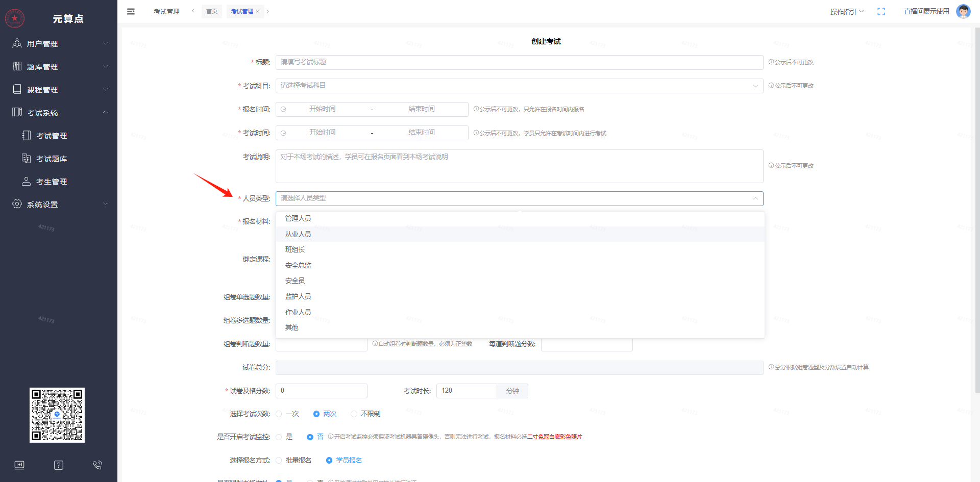
Task: Open the user avatar menu
Action: (x=963, y=11)
